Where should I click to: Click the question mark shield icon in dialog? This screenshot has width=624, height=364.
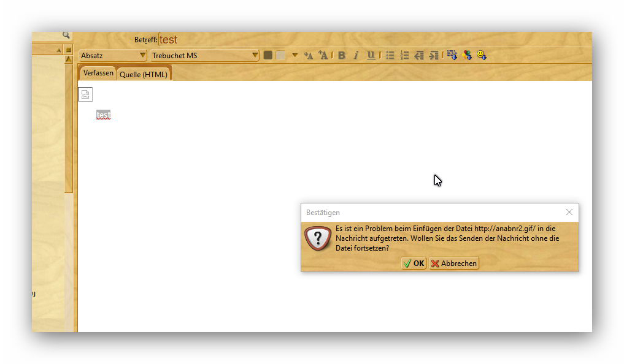[x=318, y=238]
